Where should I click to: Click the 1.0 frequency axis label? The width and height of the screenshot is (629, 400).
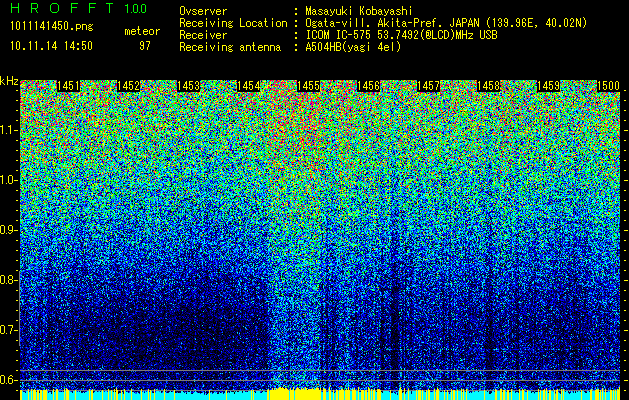tap(8, 180)
